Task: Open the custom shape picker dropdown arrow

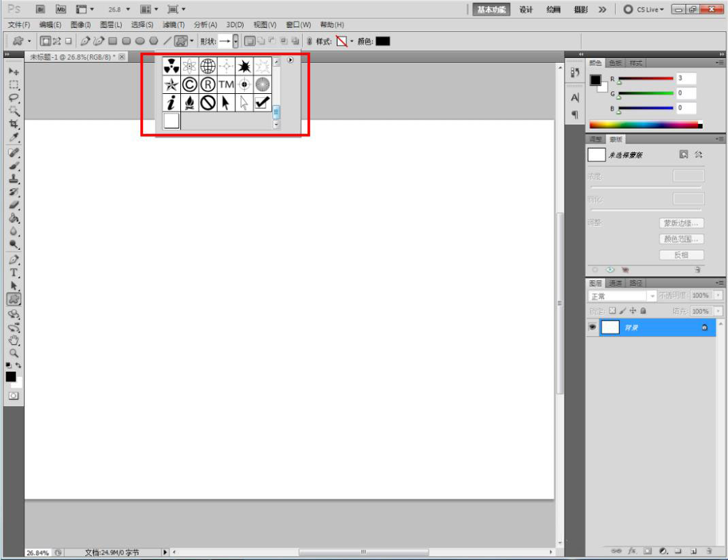Action: tap(236, 42)
